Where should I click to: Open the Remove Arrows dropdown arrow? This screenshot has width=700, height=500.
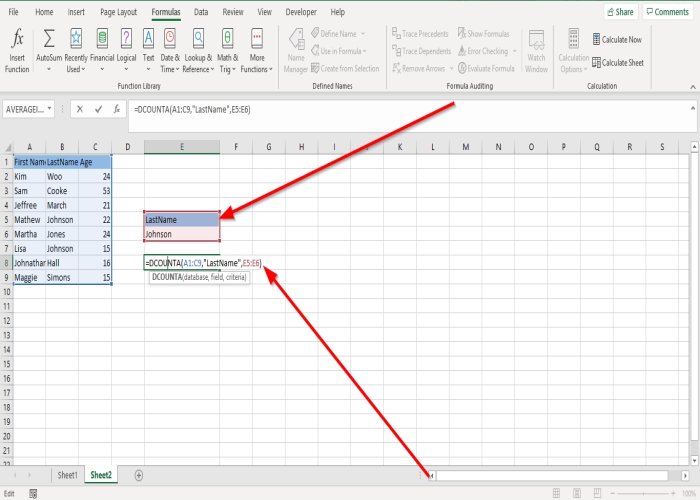[x=451, y=68]
